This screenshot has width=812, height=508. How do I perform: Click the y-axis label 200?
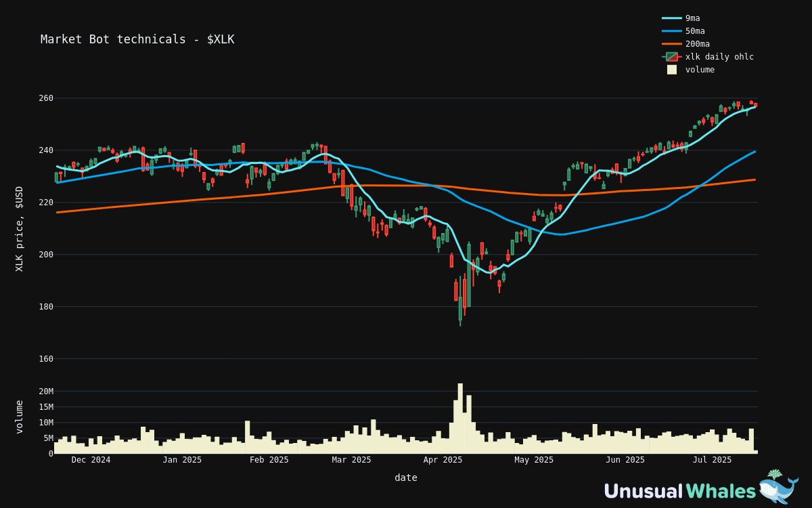(45, 255)
